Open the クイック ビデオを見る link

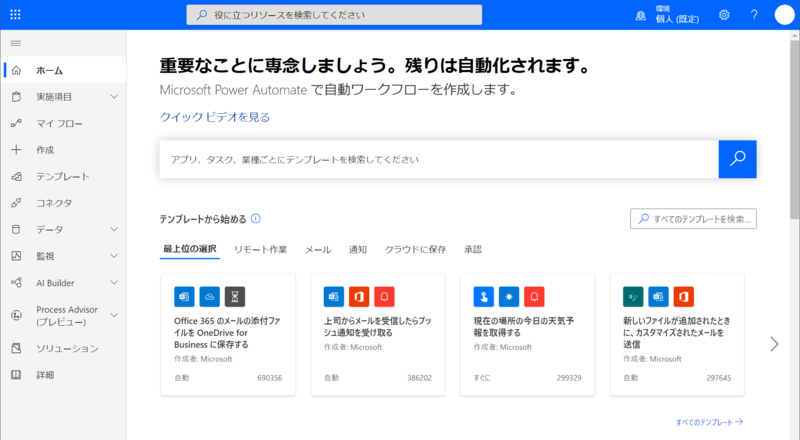215,117
